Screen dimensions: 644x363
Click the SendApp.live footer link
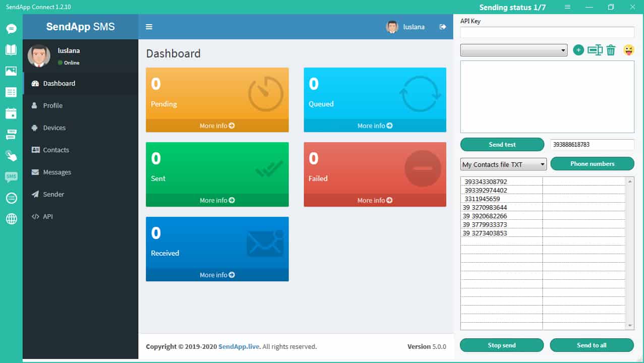coord(239,347)
